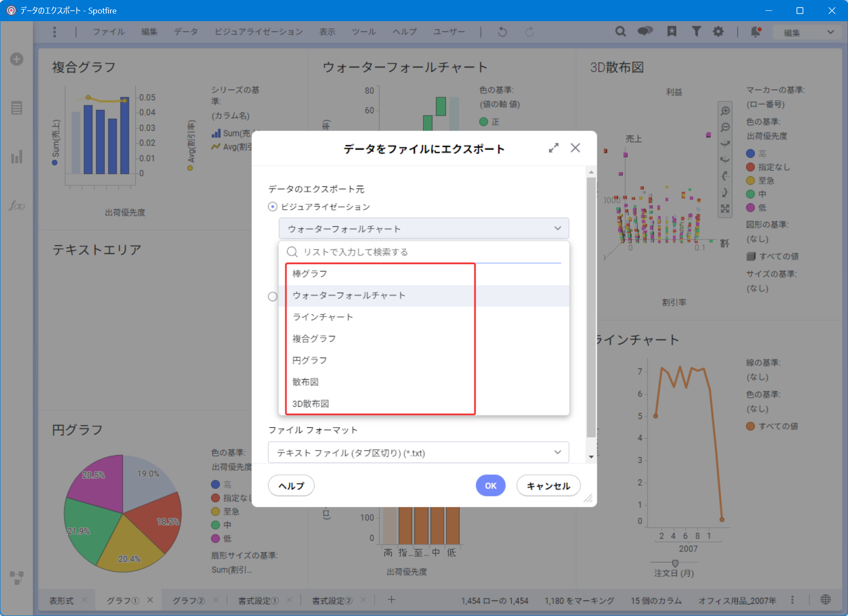Open the notifications bell icon

pyautogui.click(x=756, y=32)
